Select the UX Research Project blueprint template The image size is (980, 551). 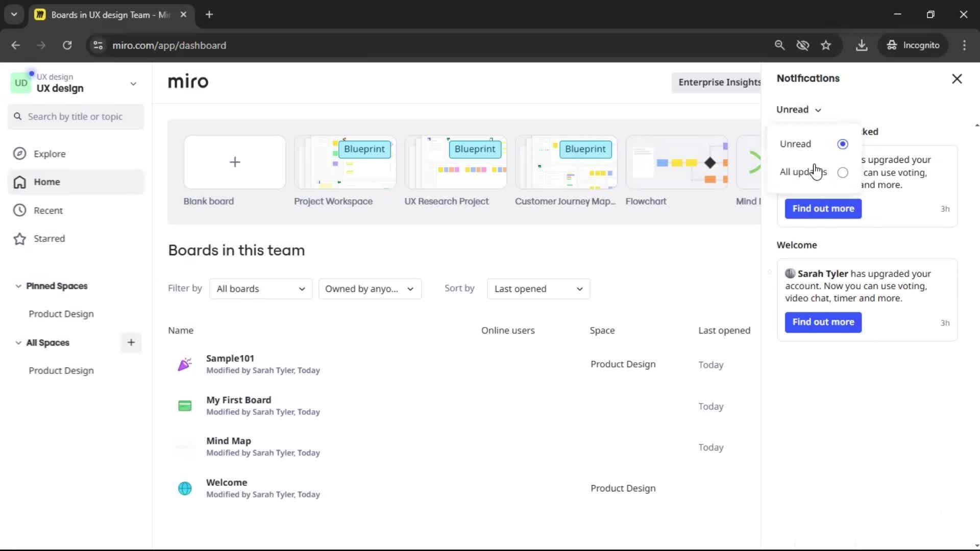(x=456, y=162)
